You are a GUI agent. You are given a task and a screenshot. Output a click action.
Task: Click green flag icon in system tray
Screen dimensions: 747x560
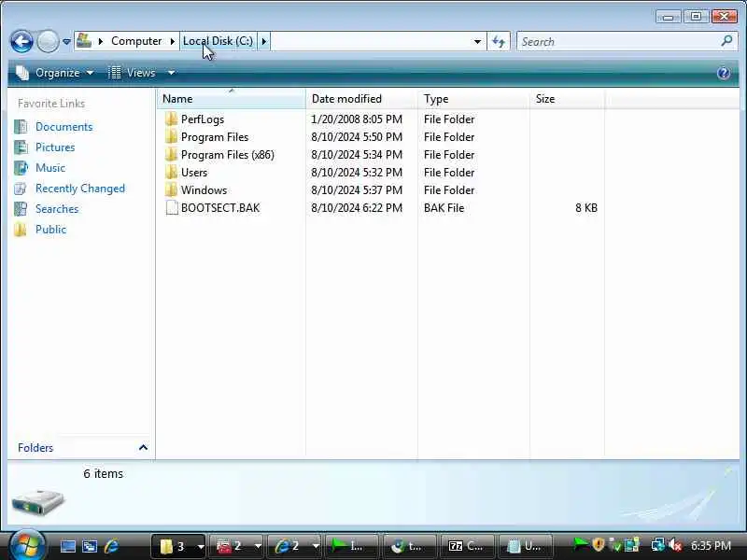[x=580, y=544]
